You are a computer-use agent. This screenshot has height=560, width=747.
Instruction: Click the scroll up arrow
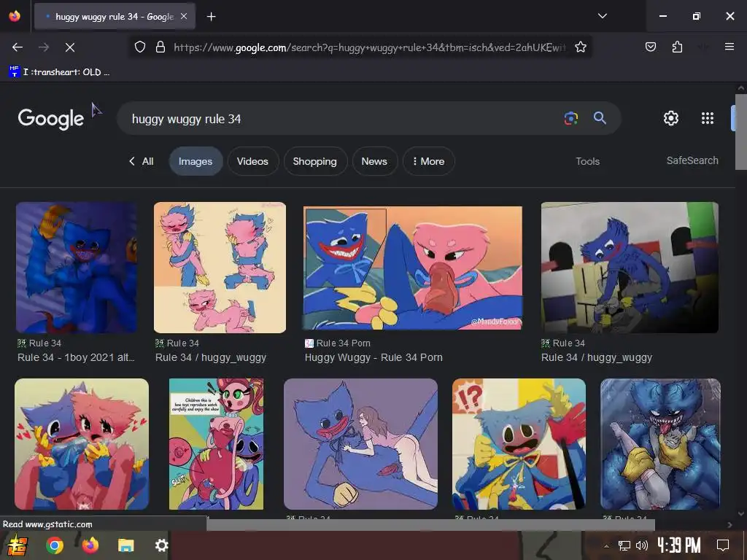coord(741,88)
